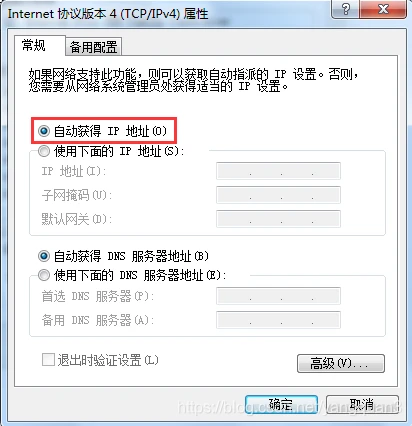The height and width of the screenshot is (426, 412).
Task: Click the dialog title bar text
Action: point(108,14)
